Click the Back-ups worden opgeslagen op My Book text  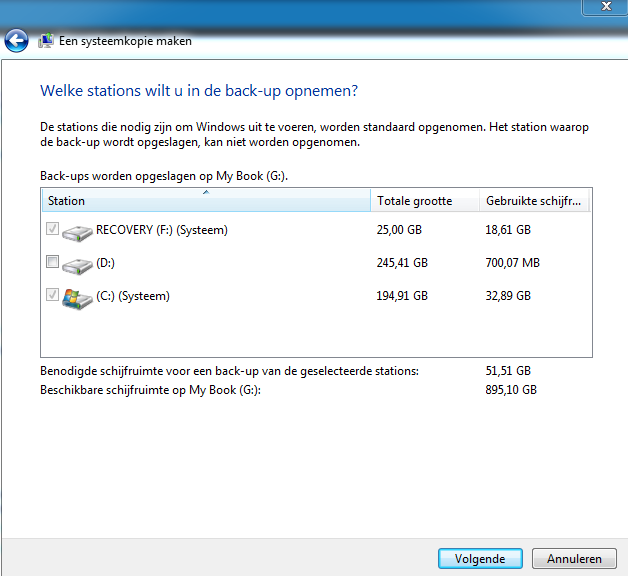click(x=164, y=176)
